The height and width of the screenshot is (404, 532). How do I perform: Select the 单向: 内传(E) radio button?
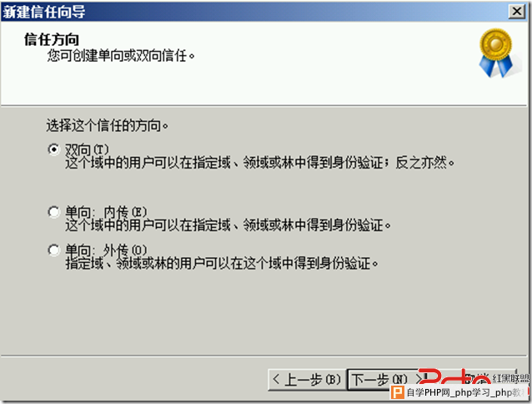(53, 212)
